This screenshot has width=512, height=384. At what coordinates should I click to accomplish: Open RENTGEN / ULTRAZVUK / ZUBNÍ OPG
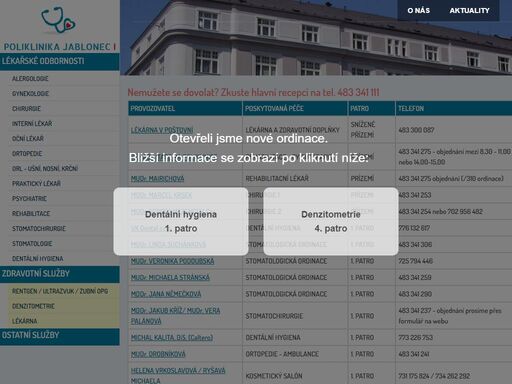point(60,291)
